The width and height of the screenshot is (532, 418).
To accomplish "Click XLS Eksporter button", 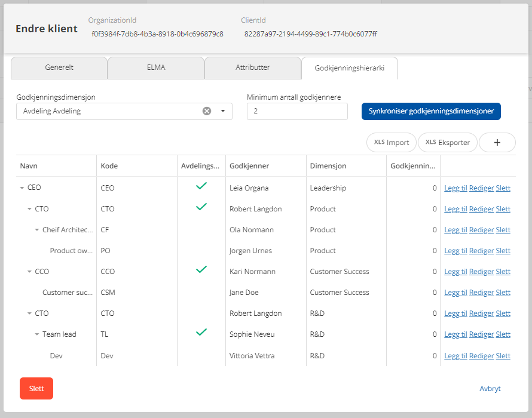I will [x=448, y=143].
